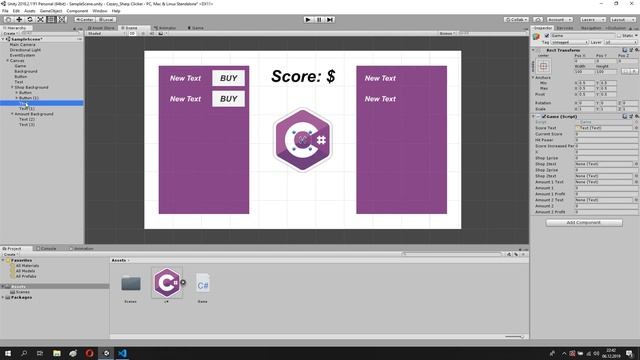640x360 pixels.
Task: Open notification center on taskbar
Action: 630,353
